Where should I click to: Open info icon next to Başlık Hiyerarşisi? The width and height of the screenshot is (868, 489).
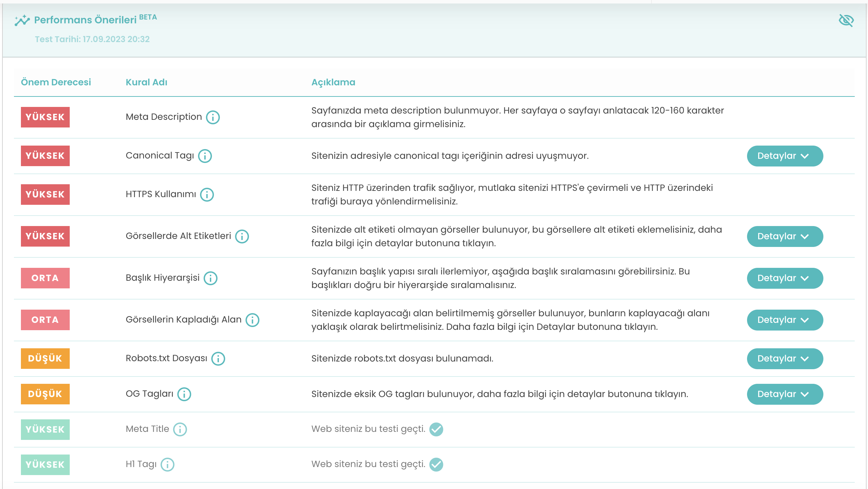pyautogui.click(x=211, y=278)
